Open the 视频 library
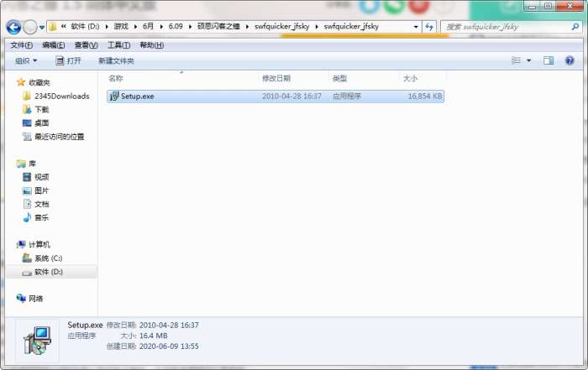This screenshot has height=370, width=588. (42, 177)
